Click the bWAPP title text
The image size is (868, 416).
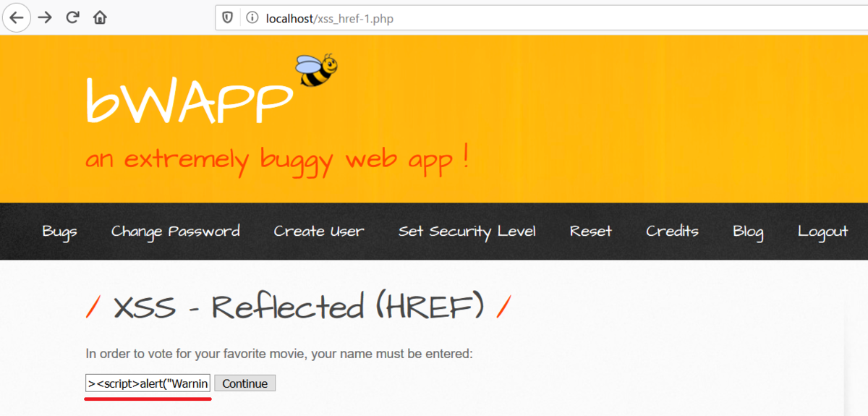(189, 100)
